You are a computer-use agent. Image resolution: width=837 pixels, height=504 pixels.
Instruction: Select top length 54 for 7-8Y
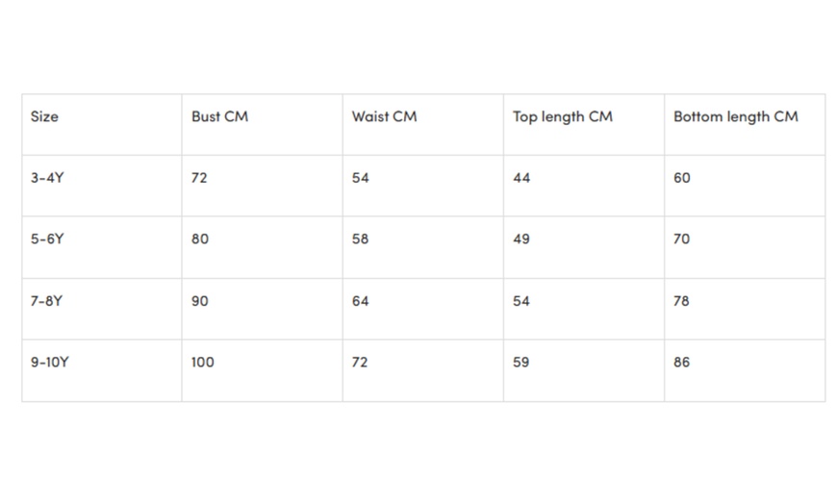[x=521, y=301]
